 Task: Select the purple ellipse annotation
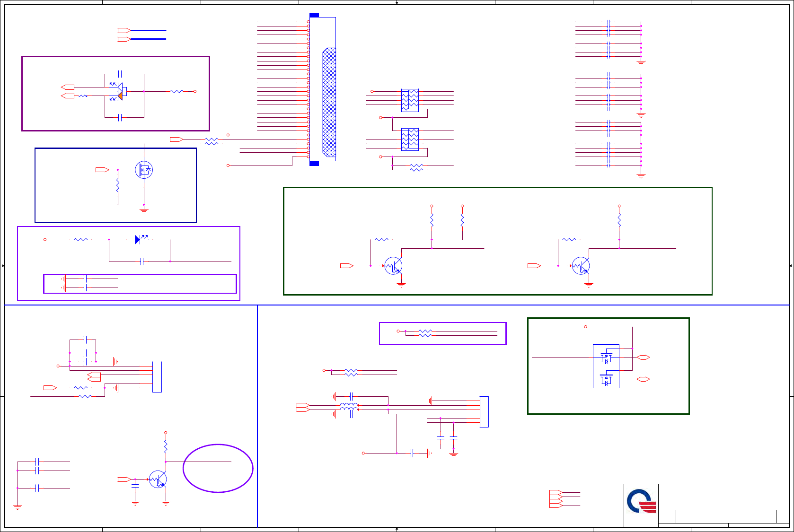(x=218, y=469)
